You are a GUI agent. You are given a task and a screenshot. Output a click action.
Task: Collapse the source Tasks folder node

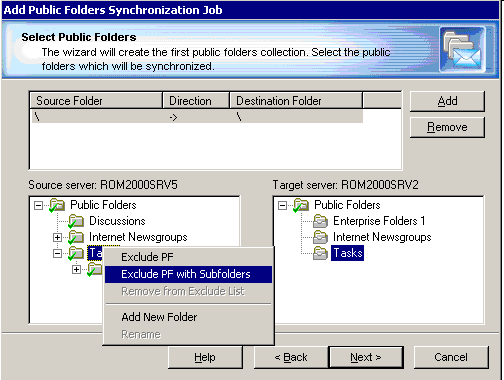point(57,253)
